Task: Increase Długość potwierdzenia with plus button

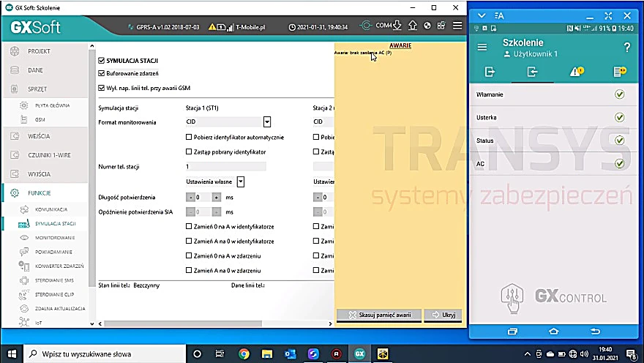Action: click(217, 198)
